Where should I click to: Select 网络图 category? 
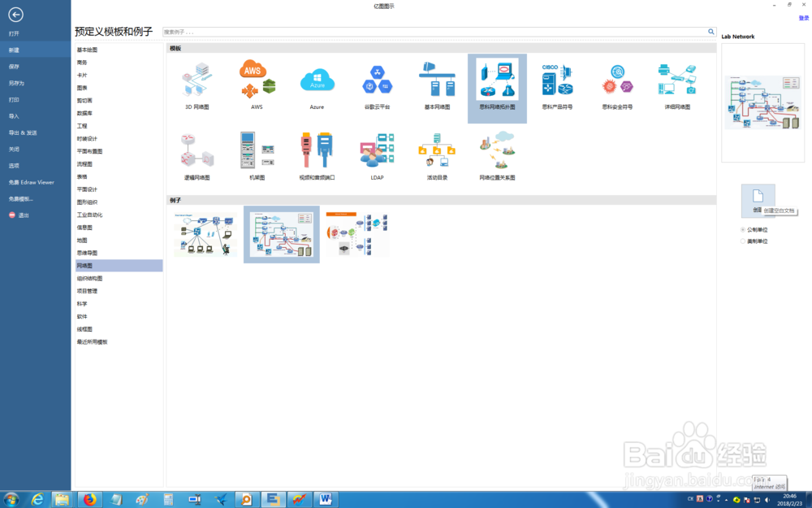point(119,266)
